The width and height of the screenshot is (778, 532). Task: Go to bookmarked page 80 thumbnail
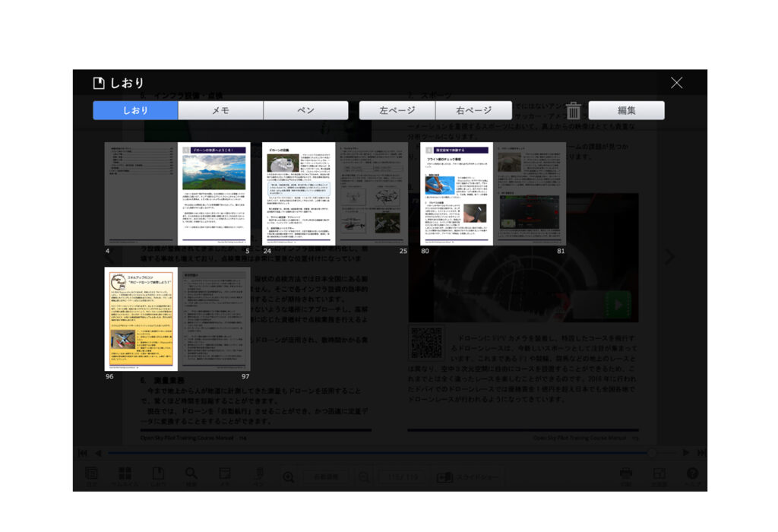point(457,193)
